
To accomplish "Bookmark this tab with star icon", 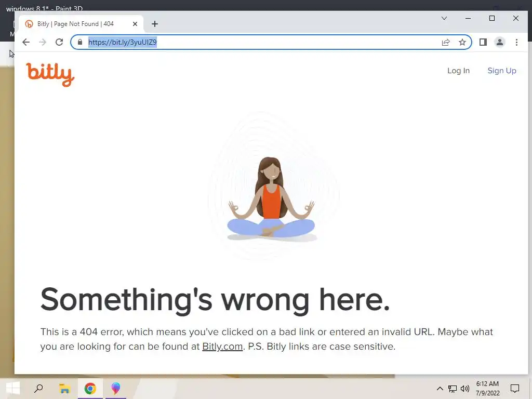I will click(x=462, y=42).
